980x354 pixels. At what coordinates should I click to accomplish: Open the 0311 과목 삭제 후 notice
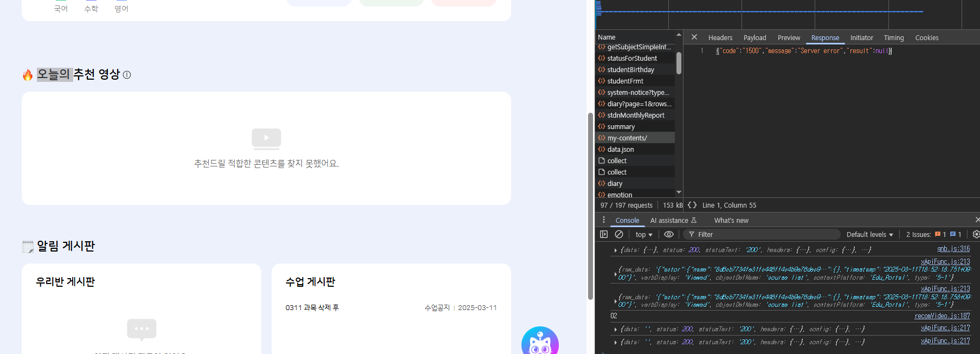(312, 308)
